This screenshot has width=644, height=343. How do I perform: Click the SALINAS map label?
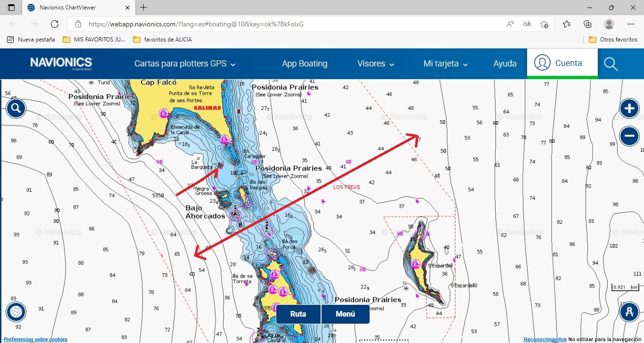207,108
